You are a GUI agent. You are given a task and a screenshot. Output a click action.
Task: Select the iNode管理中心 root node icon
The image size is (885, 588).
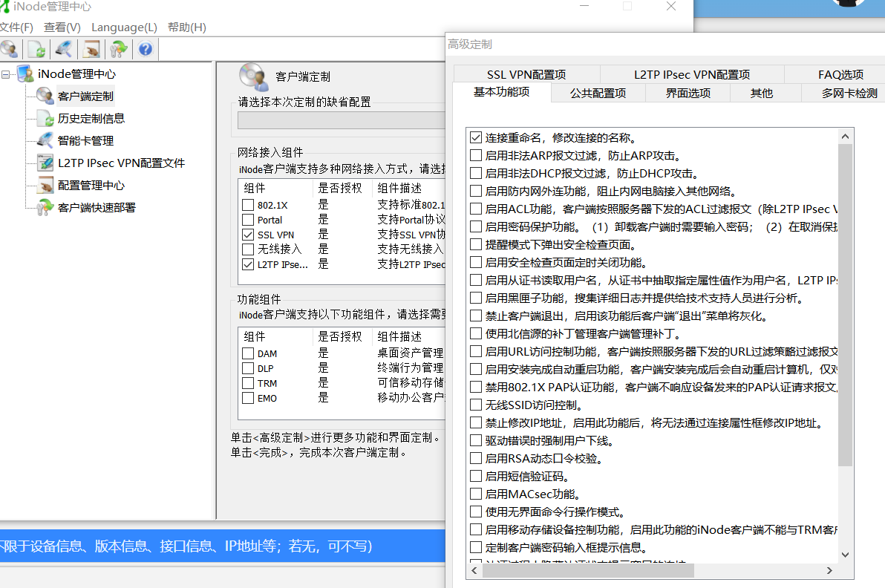[x=25, y=74]
